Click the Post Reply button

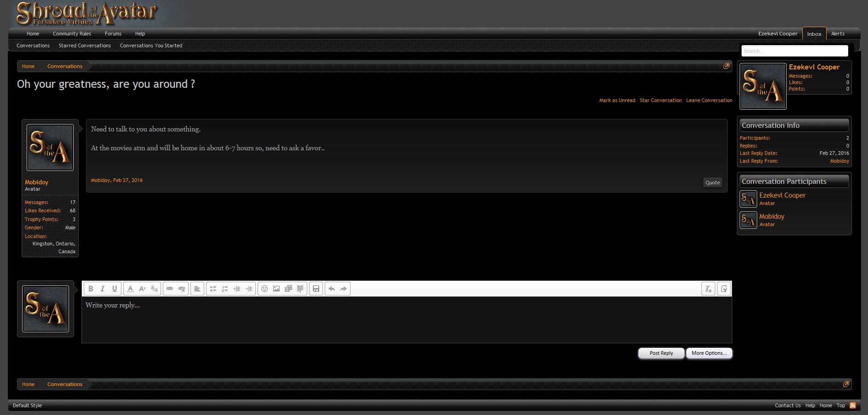click(x=661, y=353)
